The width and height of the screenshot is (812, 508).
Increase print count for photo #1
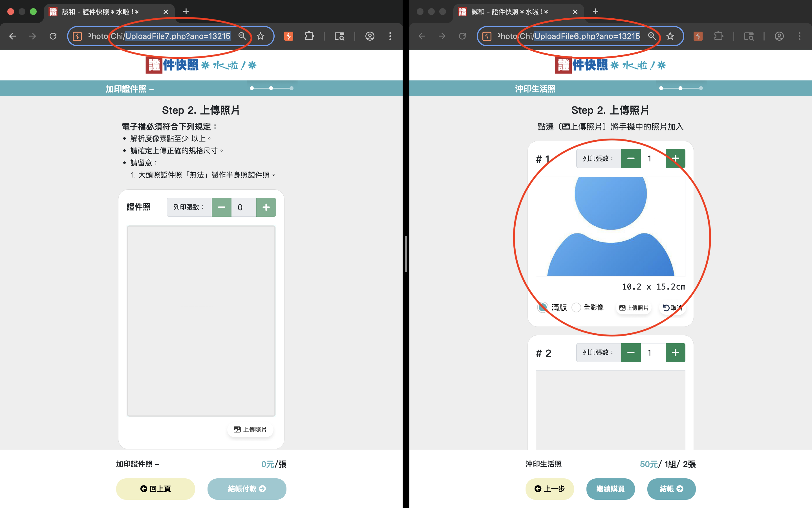coord(676,159)
